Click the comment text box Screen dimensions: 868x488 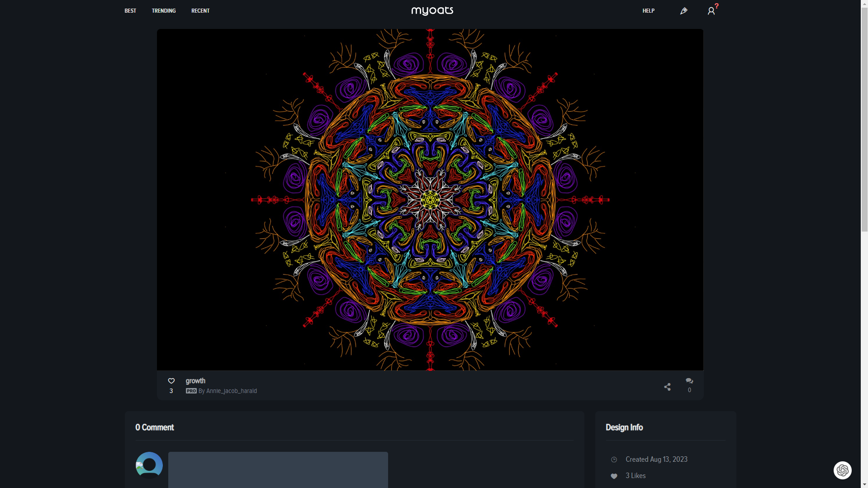point(278,470)
